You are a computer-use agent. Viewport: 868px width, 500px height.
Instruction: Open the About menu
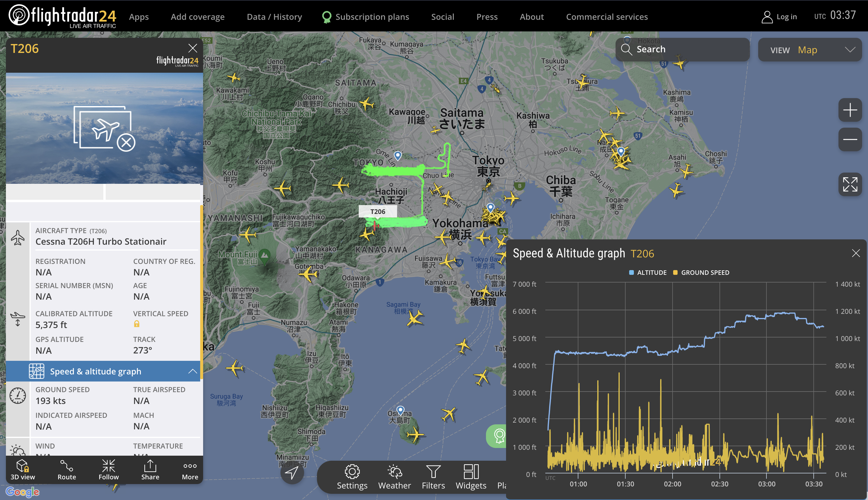532,17
